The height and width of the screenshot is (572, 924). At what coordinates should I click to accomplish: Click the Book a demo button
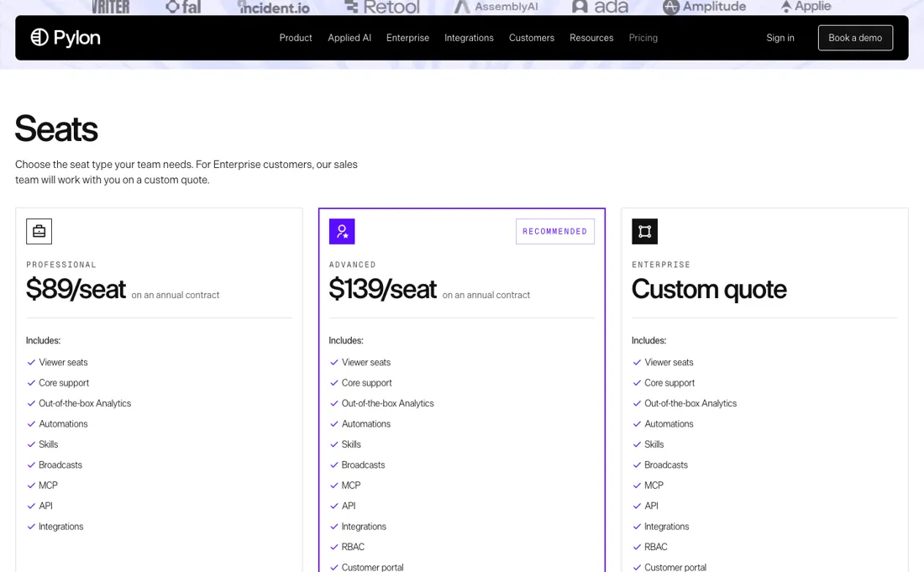click(855, 38)
